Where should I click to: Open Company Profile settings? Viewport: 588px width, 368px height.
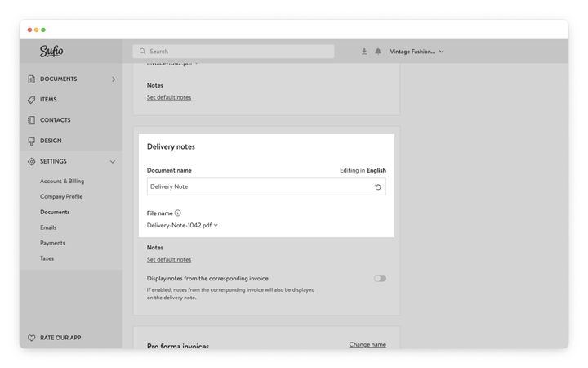point(61,196)
